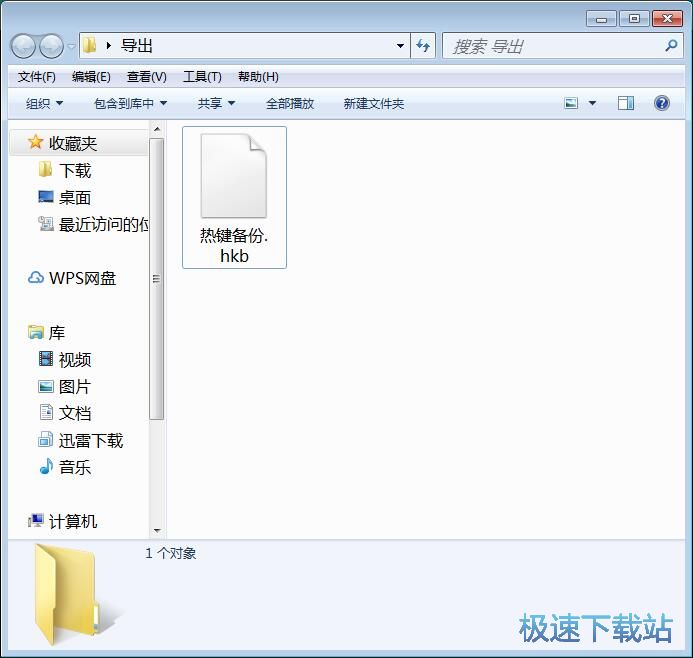Open the 工具(T) menu
The image size is (693, 658).
tap(202, 77)
